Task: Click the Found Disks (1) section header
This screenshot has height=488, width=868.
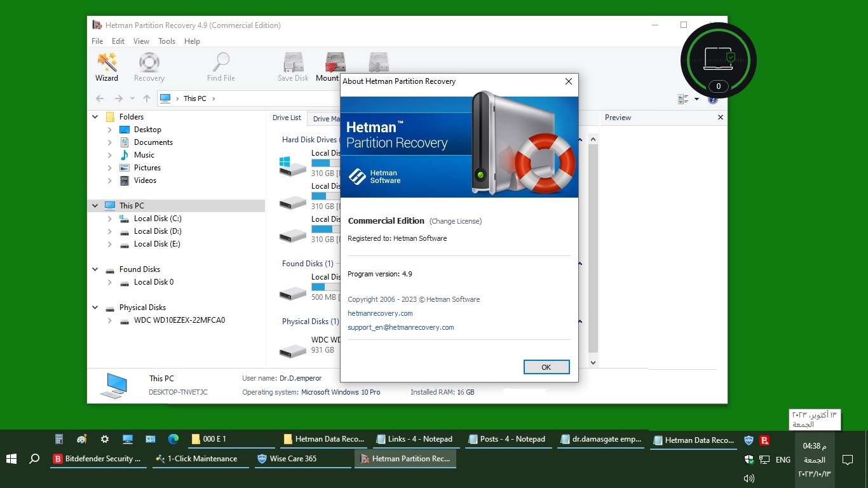Action: 308,264
